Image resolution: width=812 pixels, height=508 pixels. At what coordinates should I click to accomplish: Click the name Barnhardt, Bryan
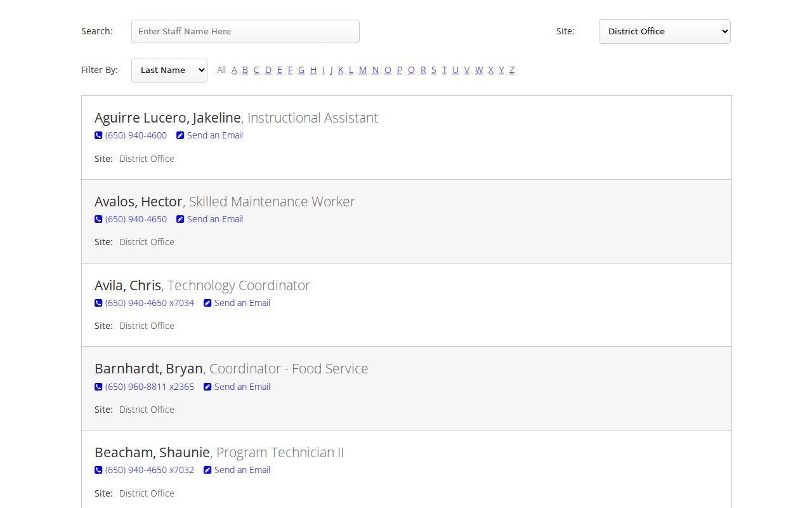click(x=148, y=369)
